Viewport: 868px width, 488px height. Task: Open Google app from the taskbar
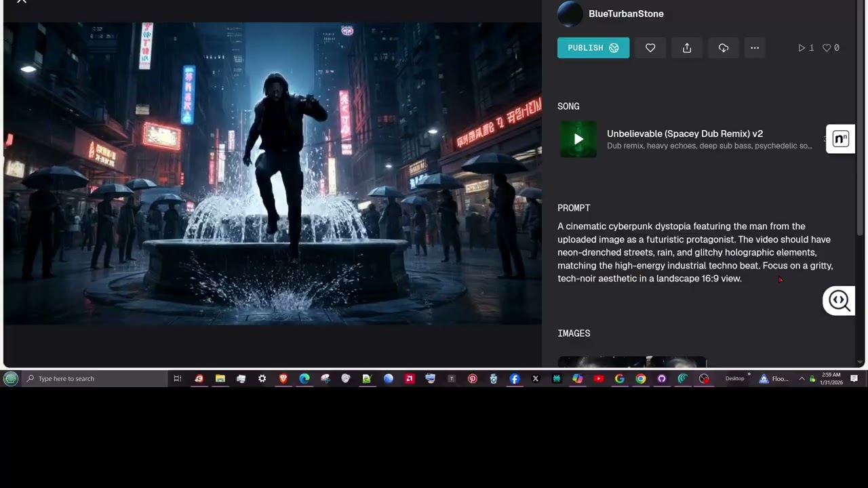click(x=620, y=379)
